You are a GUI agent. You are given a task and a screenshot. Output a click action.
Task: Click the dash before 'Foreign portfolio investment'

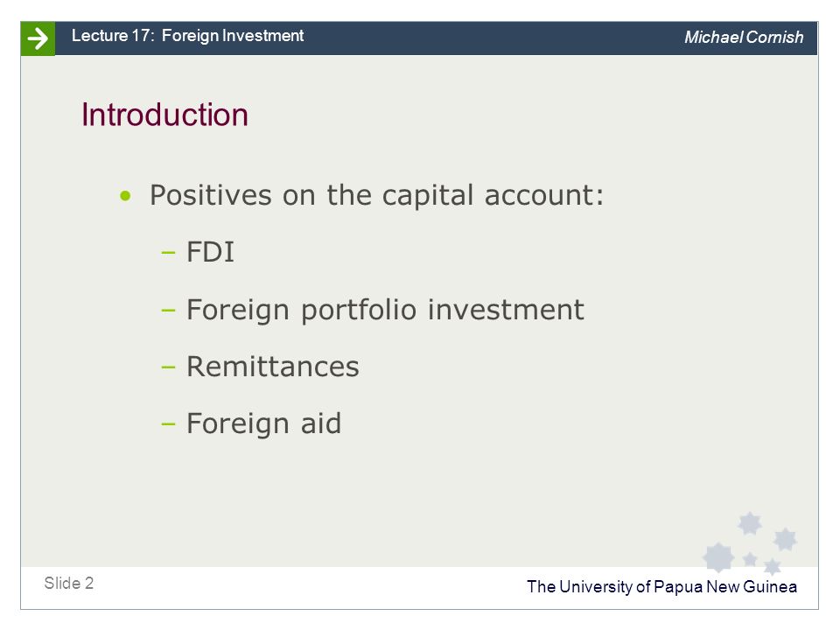click(x=168, y=310)
